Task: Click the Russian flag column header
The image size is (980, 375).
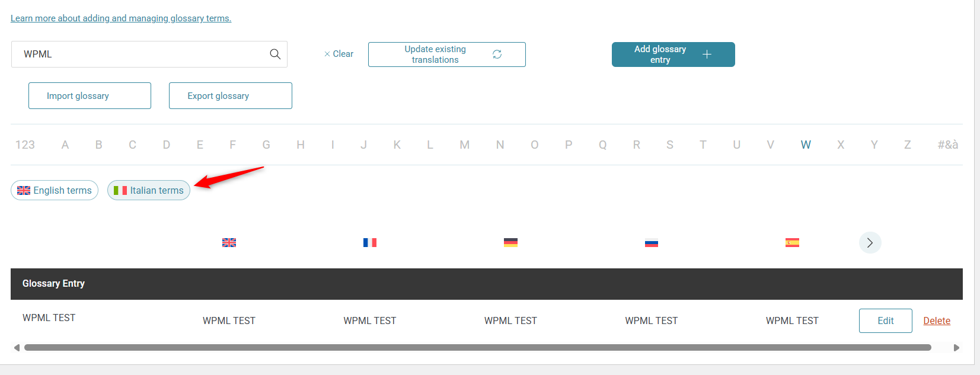Action: (x=652, y=242)
